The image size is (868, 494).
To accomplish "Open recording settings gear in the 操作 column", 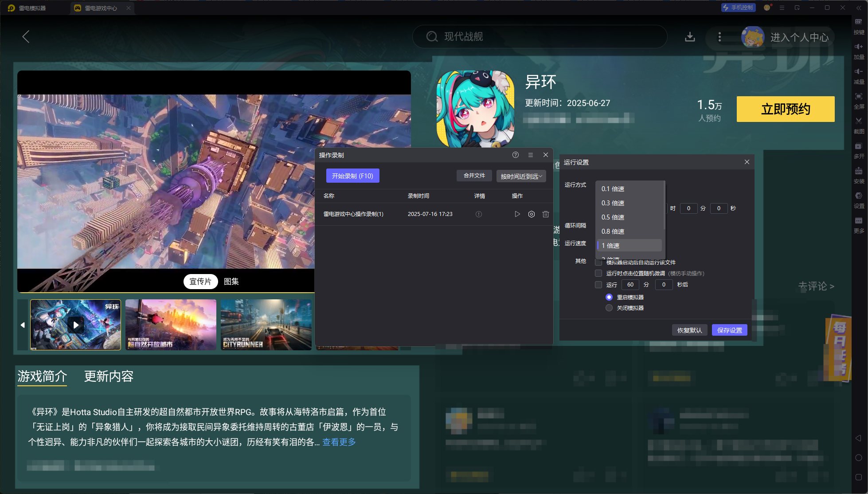I will pos(532,214).
